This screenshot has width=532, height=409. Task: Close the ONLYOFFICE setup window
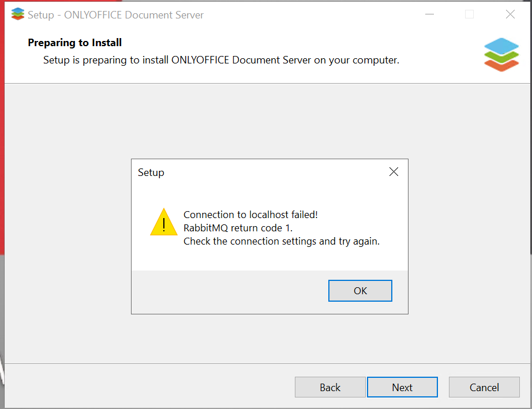(x=510, y=15)
